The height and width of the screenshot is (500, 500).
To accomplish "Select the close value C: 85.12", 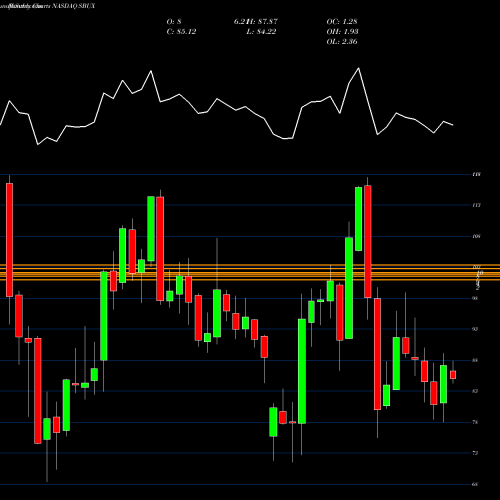I will coord(181,32).
